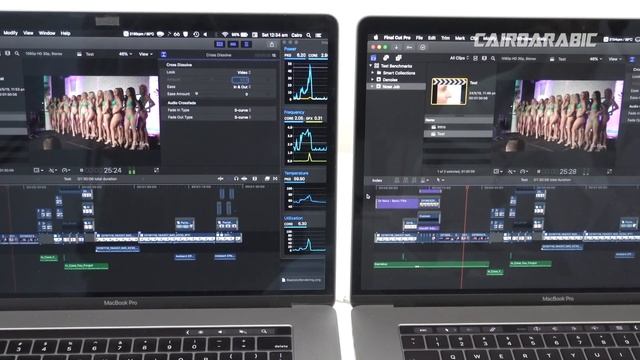Toggle timeline visibility button on left MacBook
The width and height of the screenshot is (640, 360).
tap(233, 44)
